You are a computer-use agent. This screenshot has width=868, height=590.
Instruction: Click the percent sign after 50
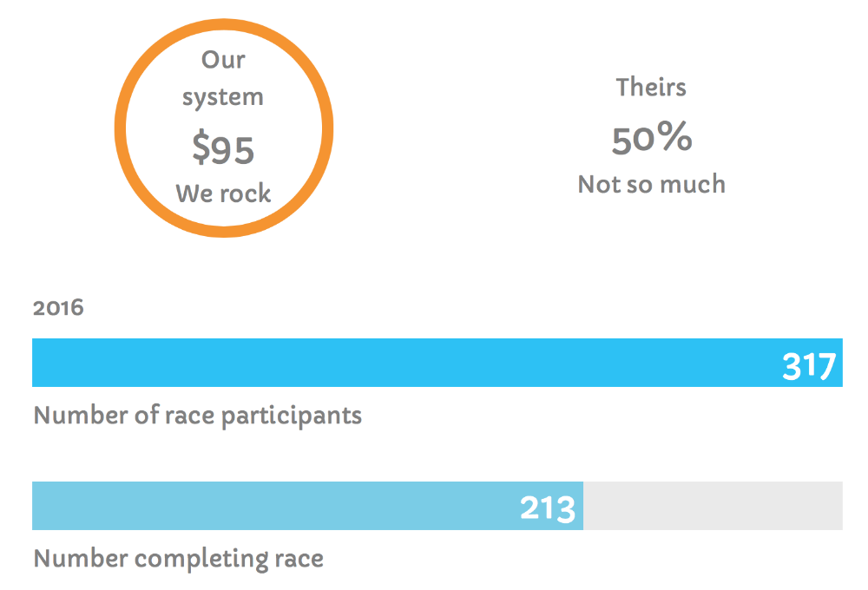point(674,139)
